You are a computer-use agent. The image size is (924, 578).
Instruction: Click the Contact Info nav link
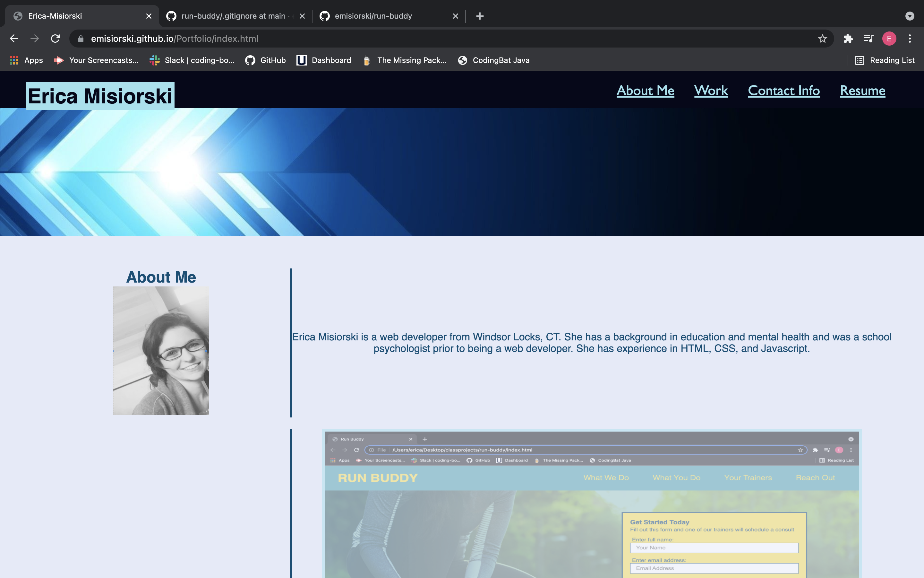(x=784, y=91)
